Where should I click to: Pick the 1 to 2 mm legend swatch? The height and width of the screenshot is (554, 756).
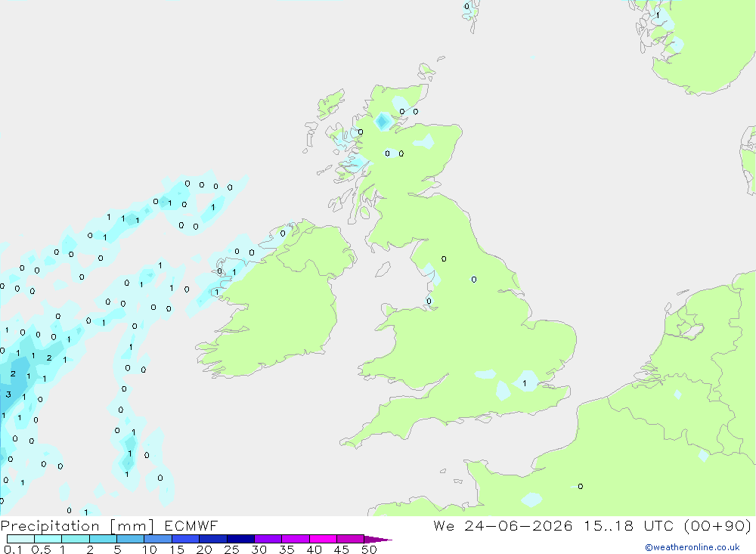click(x=76, y=539)
